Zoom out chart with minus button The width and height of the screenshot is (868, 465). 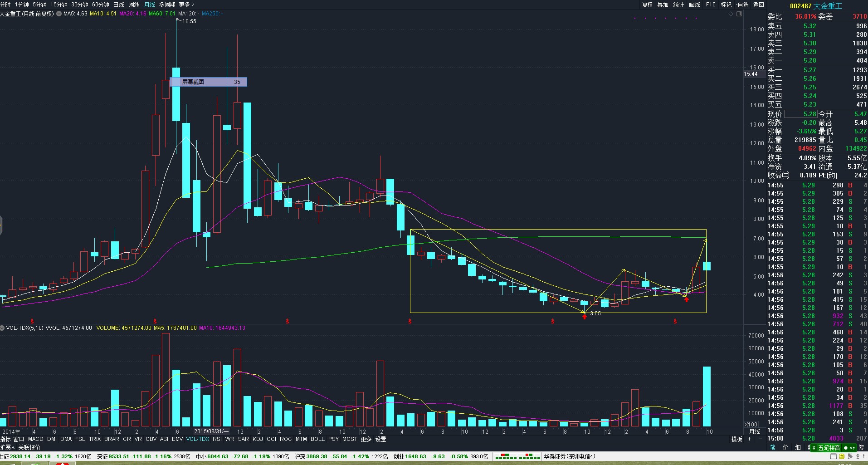click(x=761, y=439)
